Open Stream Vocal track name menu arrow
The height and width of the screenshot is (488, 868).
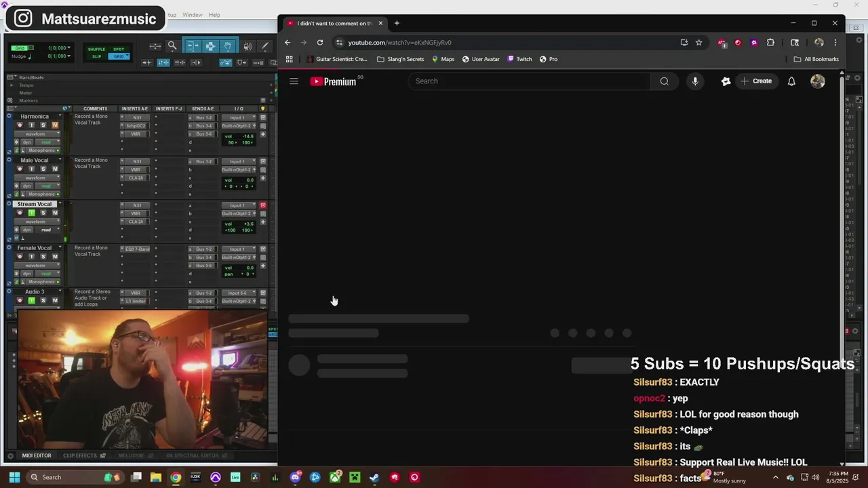60,204
